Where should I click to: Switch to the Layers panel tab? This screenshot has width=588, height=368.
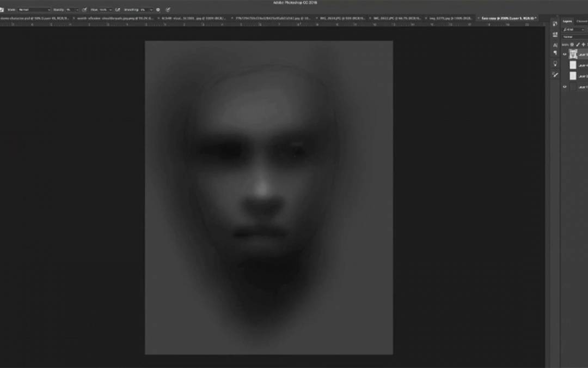(568, 22)
